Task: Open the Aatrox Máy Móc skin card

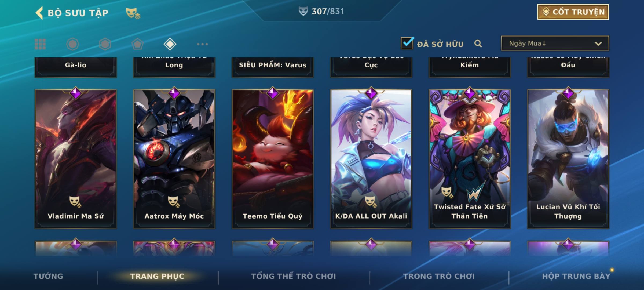Action: (174, 159)
